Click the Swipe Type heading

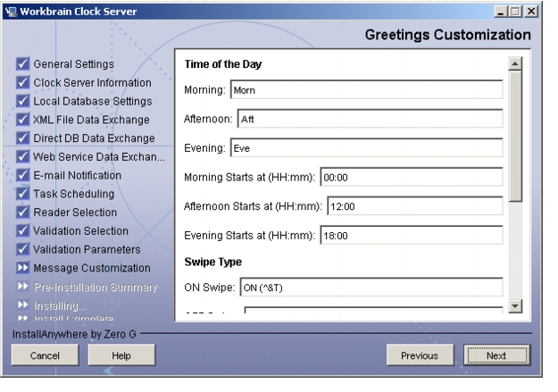(213, 262)
